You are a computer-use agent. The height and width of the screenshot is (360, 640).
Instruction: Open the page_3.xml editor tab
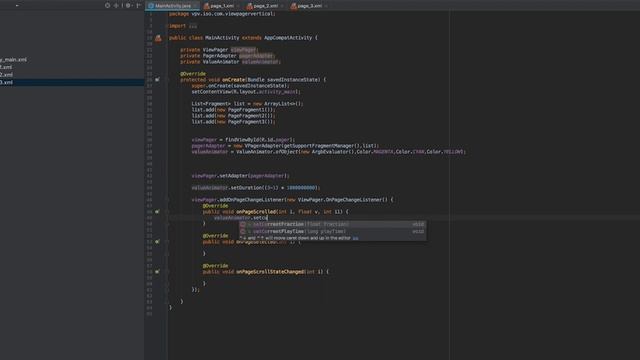click(x=309, y=6)
